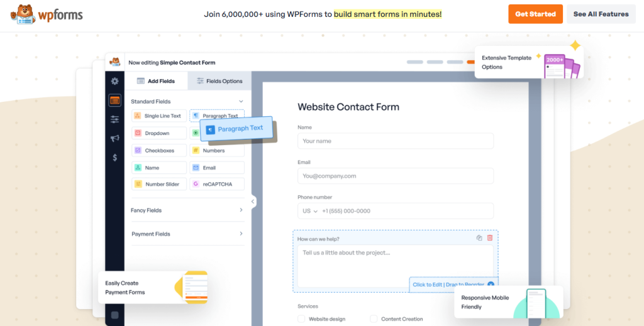Click the How can we help? label
This screenshot has width=644, height=326.
coord(318,239)
